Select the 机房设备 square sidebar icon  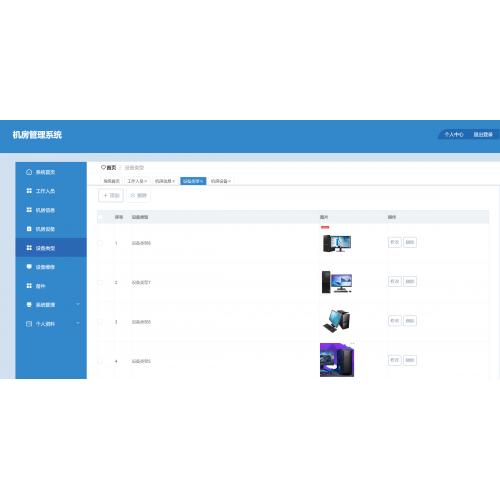click(x=29, y=229)
